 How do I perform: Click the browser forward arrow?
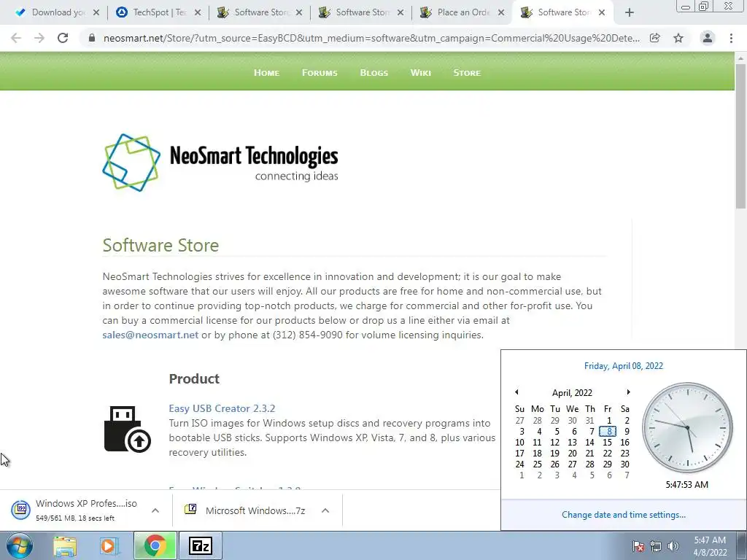[39, 38]
